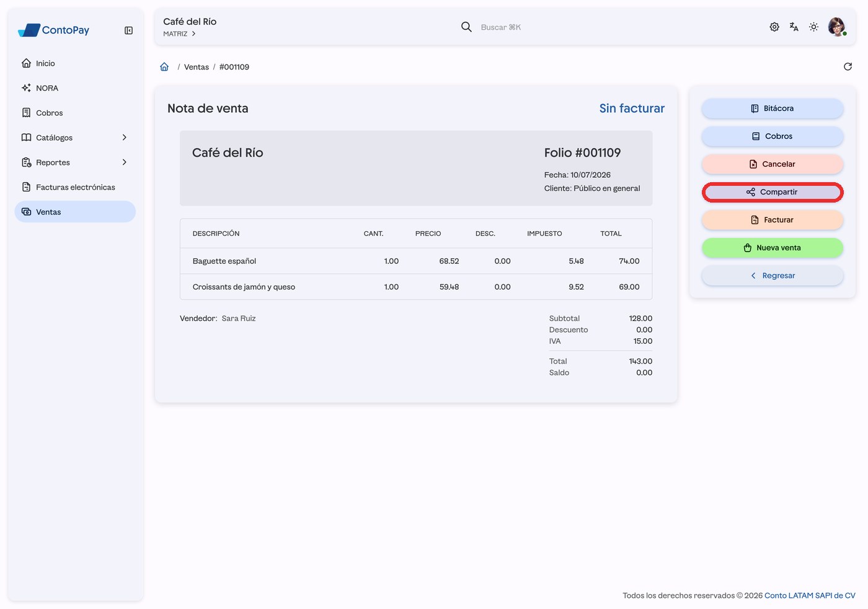Click the #001109 breadcrumb item

pos(234,67)
